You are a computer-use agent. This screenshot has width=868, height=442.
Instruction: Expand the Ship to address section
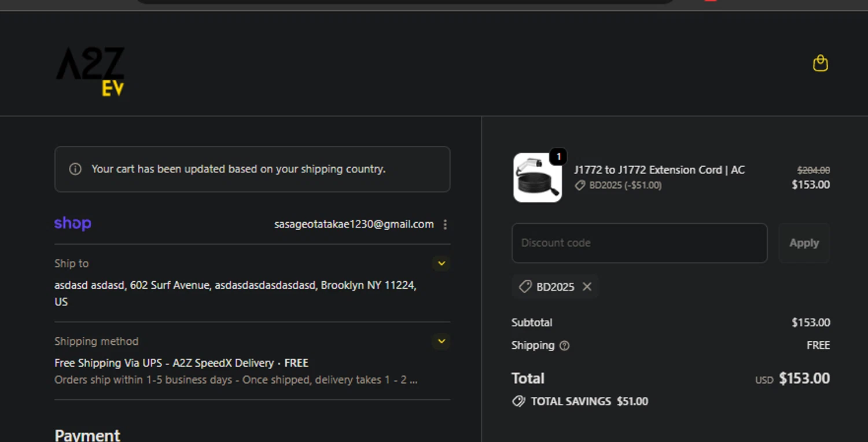(442, 263)
